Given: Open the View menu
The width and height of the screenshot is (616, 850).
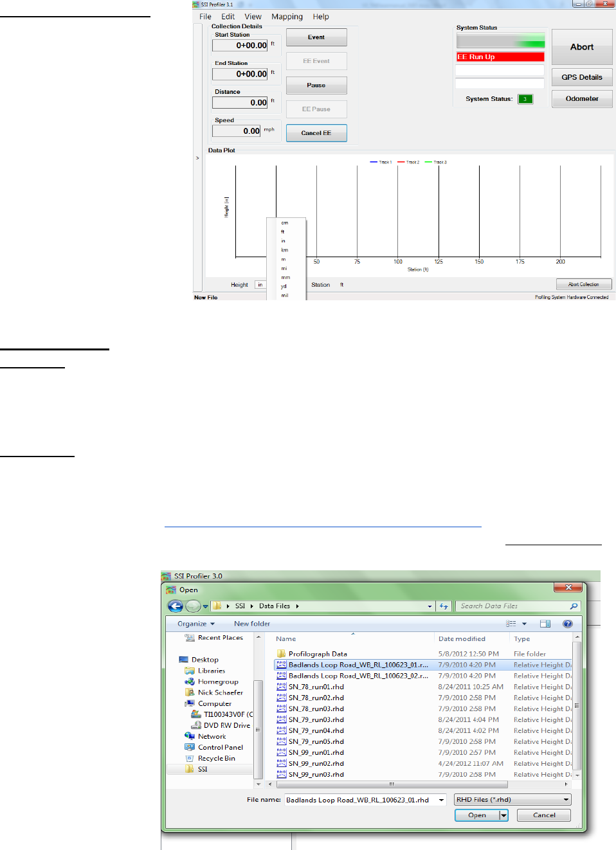Looking at the screenshot, I should coord(253,17).
